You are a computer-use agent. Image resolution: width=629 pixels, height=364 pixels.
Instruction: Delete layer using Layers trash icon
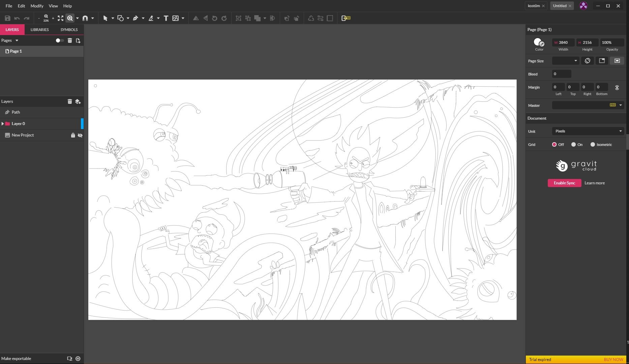(x=70, y=101)
